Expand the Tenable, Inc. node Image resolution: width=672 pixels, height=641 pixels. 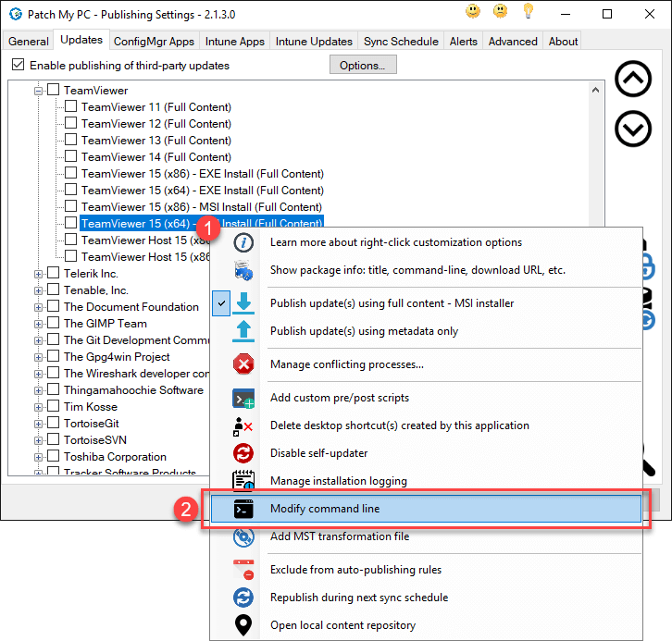[x=39, y=290]
